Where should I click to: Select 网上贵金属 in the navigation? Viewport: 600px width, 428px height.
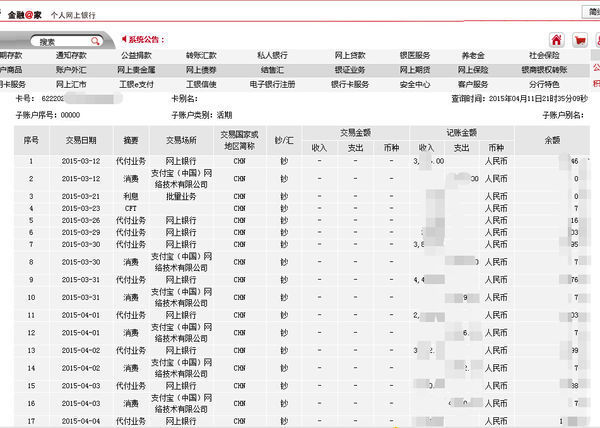tap(136, 70)
